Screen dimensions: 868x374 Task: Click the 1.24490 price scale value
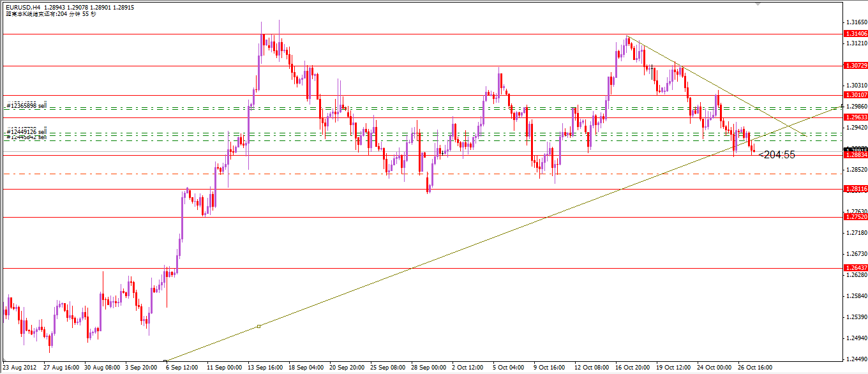pyautogui.click(x=857, y=359)
